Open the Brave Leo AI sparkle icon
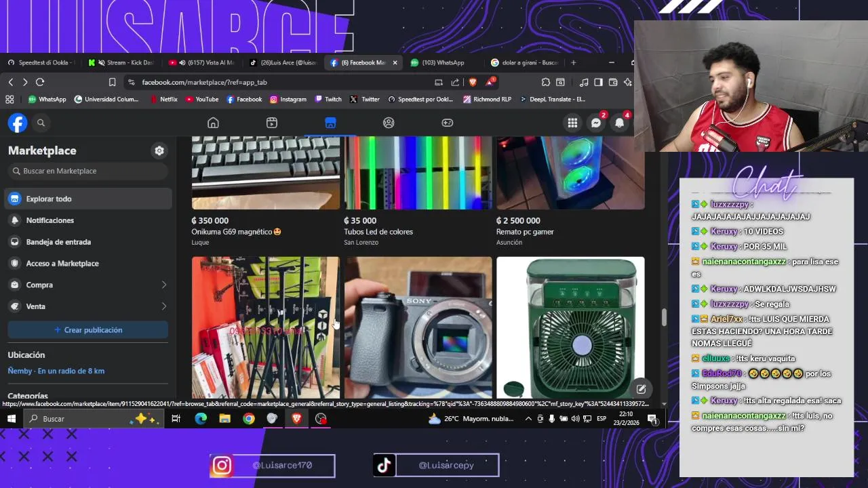This screenshot has width=868, height=488. pos(628,82)
